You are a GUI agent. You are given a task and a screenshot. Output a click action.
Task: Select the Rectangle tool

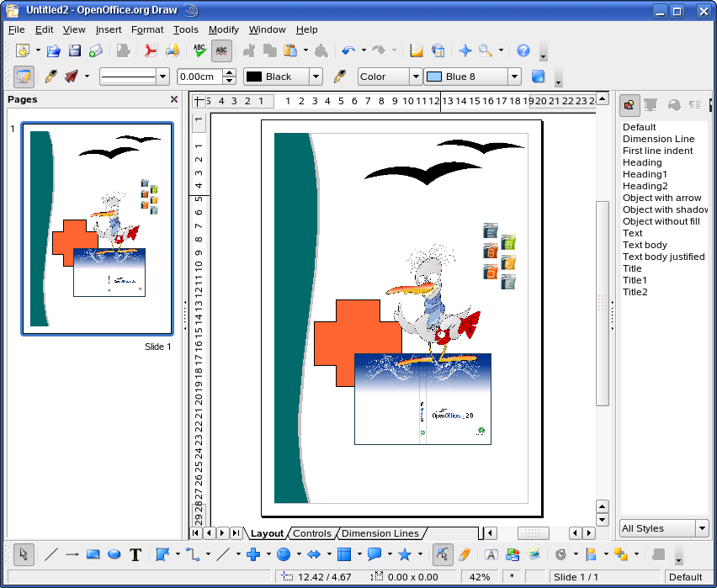pyautogui.click(x=93, y=554)
